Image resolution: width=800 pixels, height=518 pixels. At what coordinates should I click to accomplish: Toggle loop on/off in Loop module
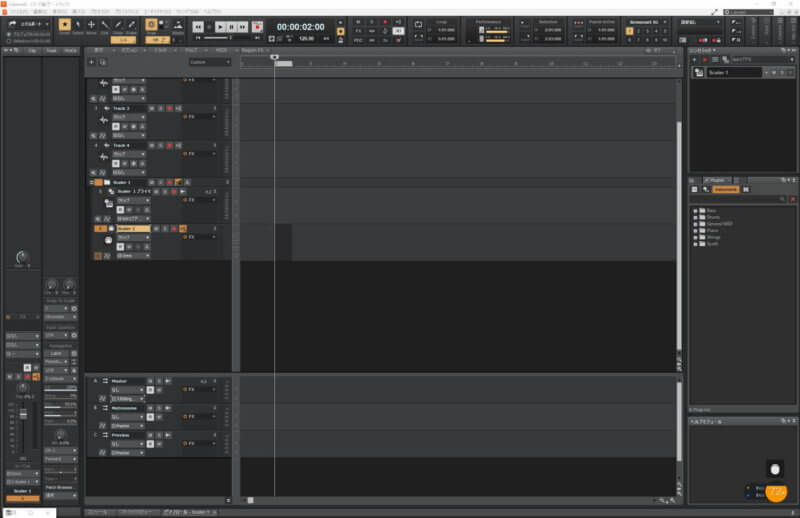point(418,24)
